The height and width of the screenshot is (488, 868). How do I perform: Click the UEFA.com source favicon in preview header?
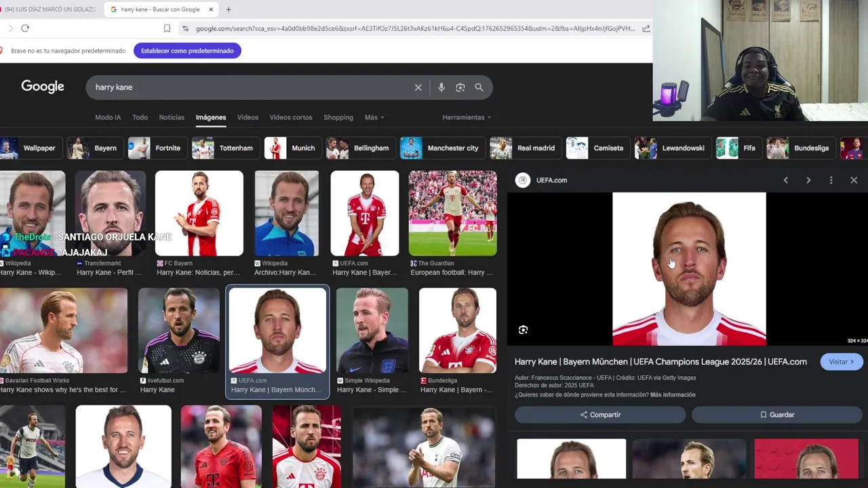[x=522, y=180]
